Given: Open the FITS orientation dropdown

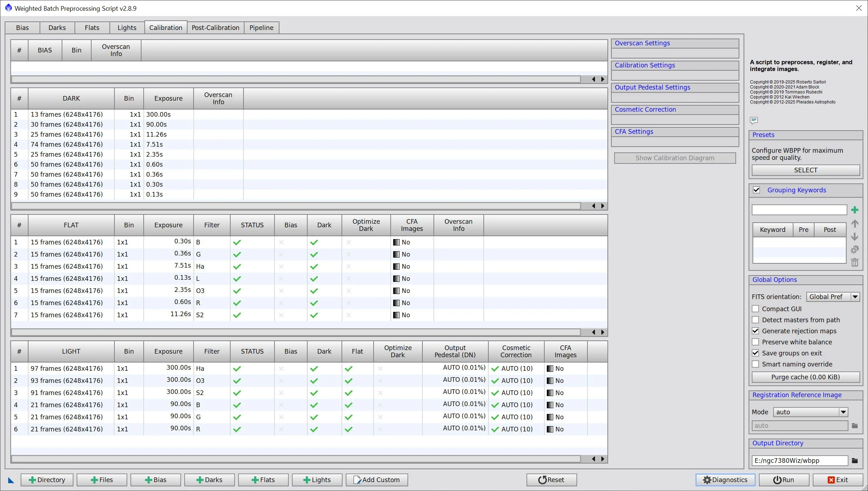Looking at the screenshot, I should [855, 297].
